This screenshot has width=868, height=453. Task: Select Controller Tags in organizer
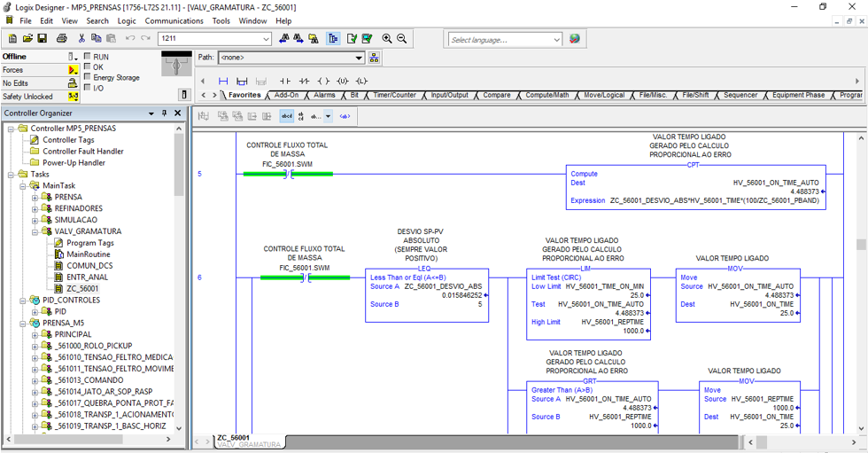click(68, 139)
